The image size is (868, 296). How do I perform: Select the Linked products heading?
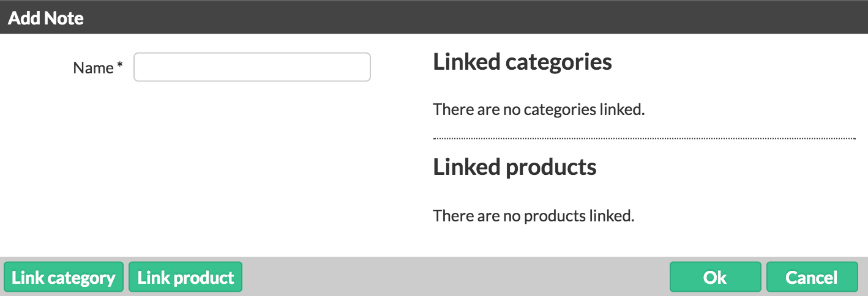coord(514,167)
